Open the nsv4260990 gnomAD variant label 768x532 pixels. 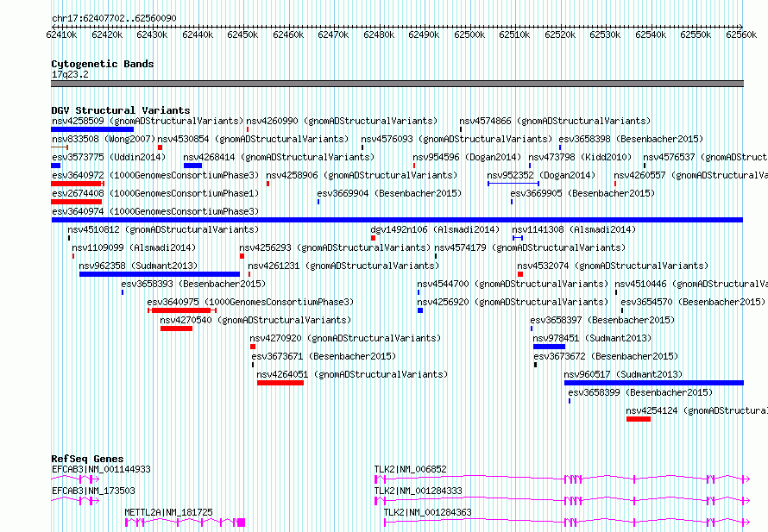(342, 121)
